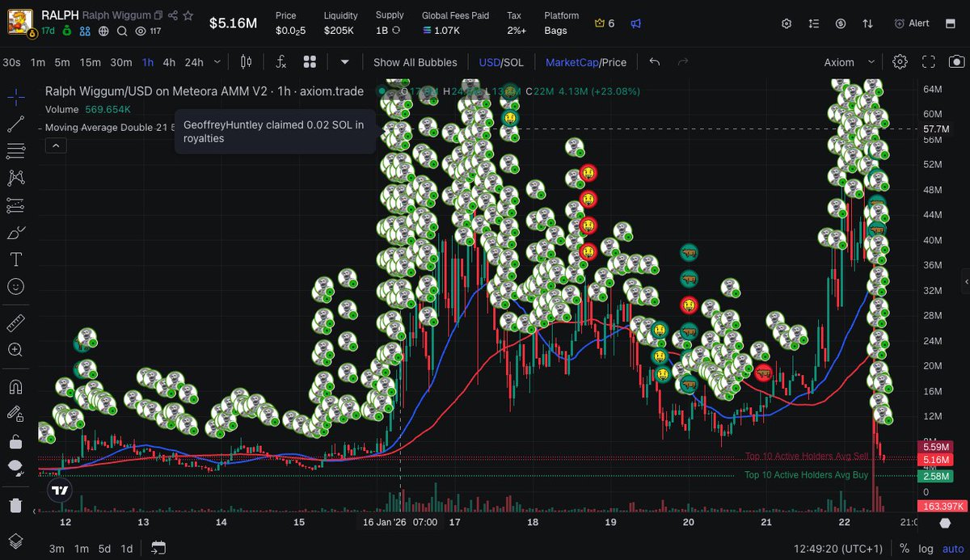Click the green money bag icon

(68, 31)
